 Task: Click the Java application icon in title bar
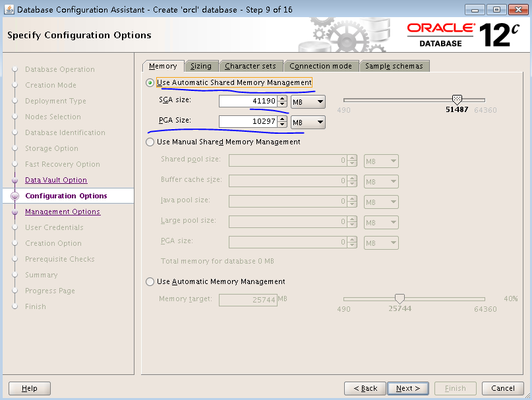point(9,9)
